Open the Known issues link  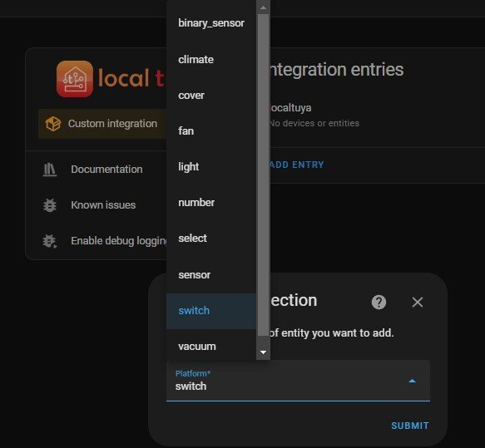[103, 205]
